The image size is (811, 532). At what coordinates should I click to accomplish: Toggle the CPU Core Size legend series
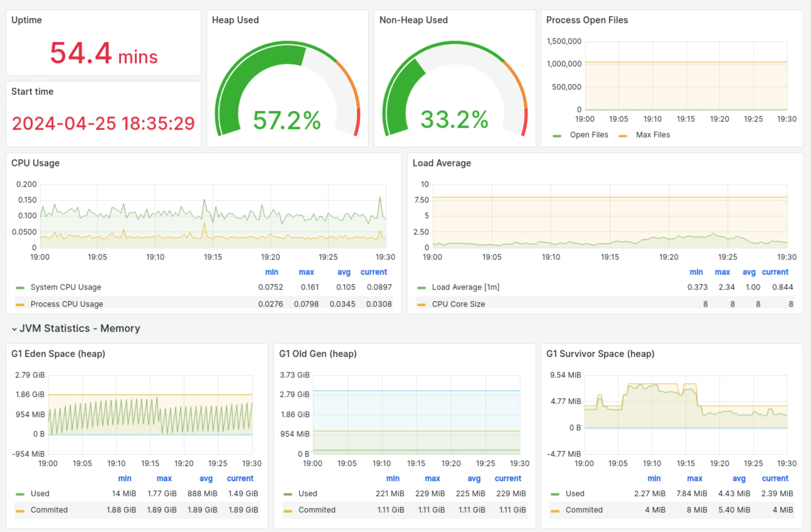click(458, 304)
